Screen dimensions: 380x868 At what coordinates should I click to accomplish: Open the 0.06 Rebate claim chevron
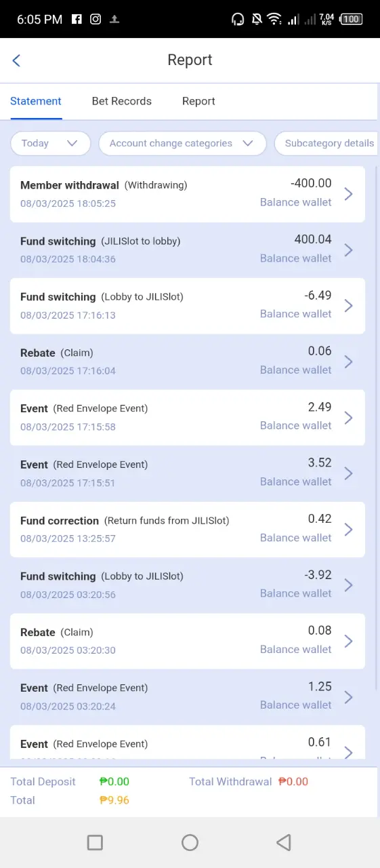pyautogui.click(x=348, y=361)
